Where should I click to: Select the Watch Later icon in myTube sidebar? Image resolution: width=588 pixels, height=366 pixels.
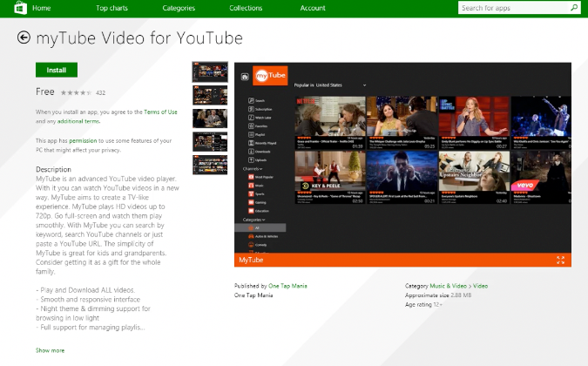click(x=251, y=118)
